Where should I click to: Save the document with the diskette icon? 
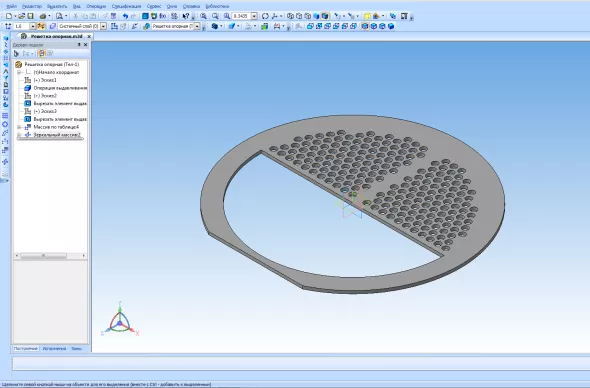tap(31, 16)
